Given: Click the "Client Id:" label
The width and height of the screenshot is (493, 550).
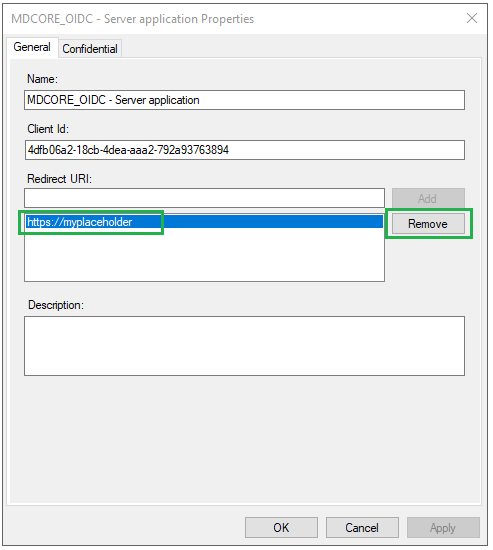Looking at the screenshot, I should pos(48,129).
